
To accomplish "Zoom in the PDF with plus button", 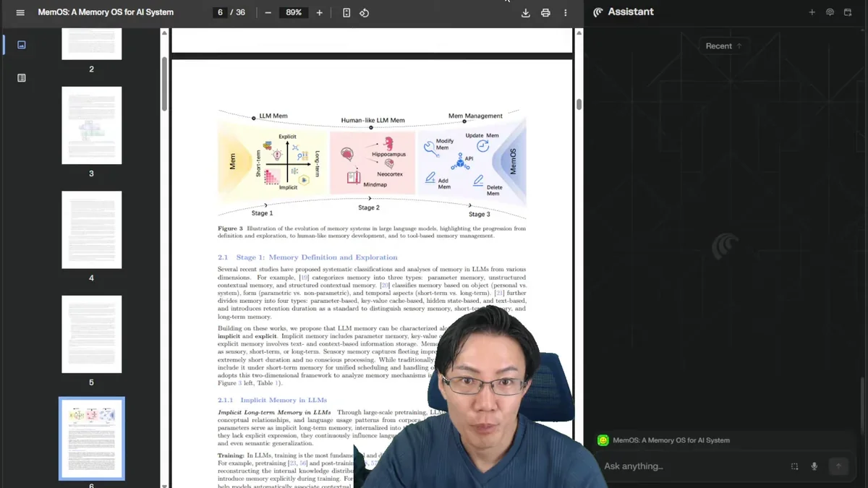I will 319,13.
